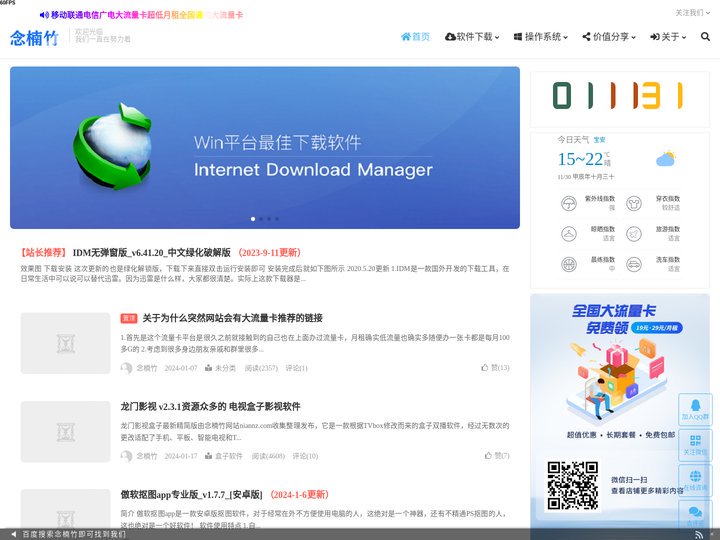Click the colorful digital clock widget

tap(619, 96)
